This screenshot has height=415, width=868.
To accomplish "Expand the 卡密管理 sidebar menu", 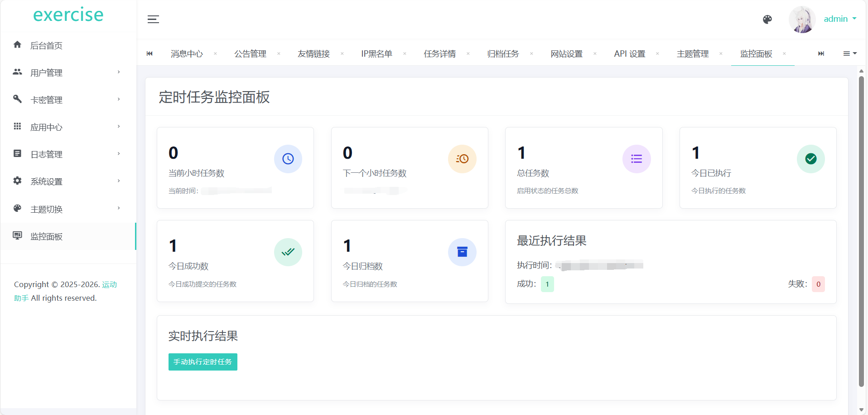I will tap(68, 100).
